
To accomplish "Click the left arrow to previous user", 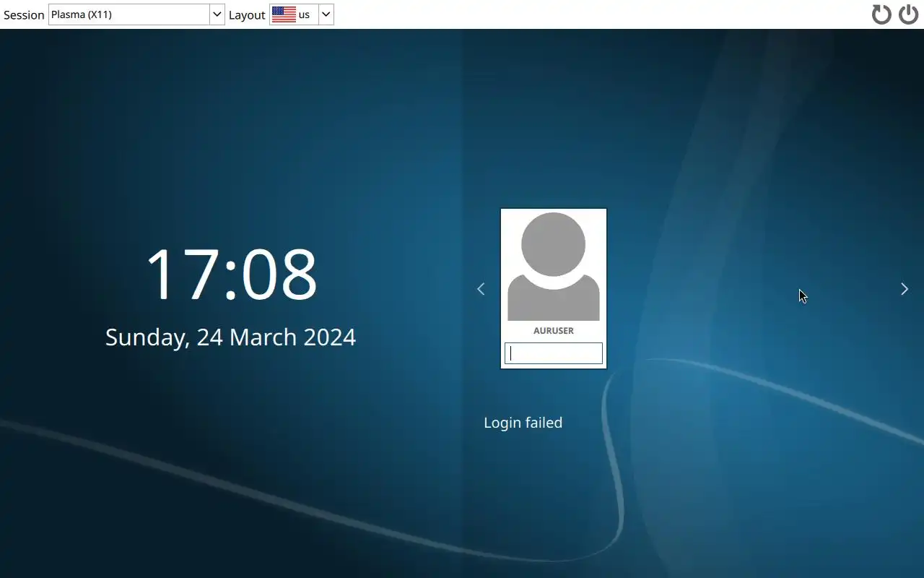I will (x=481, y=289).
